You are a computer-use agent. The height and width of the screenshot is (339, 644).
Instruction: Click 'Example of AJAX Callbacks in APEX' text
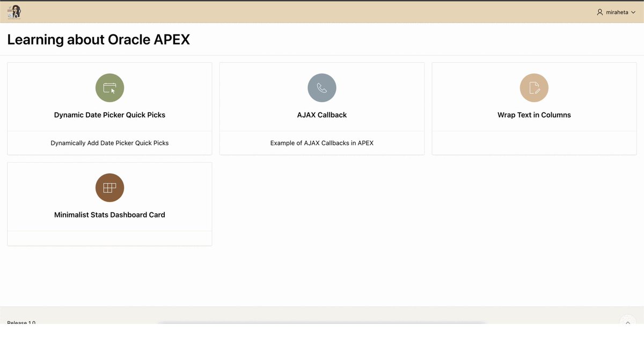click(x=322, y=143)
